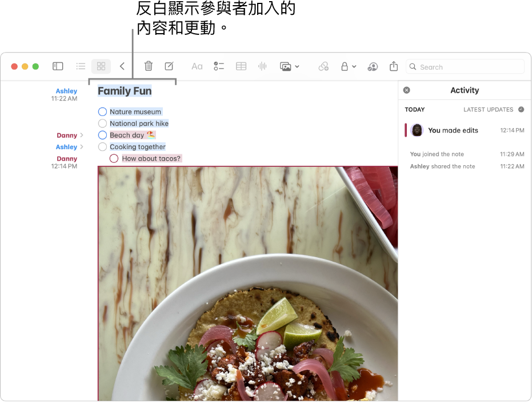Delete the note with trash icon

(x=148, y=66)
